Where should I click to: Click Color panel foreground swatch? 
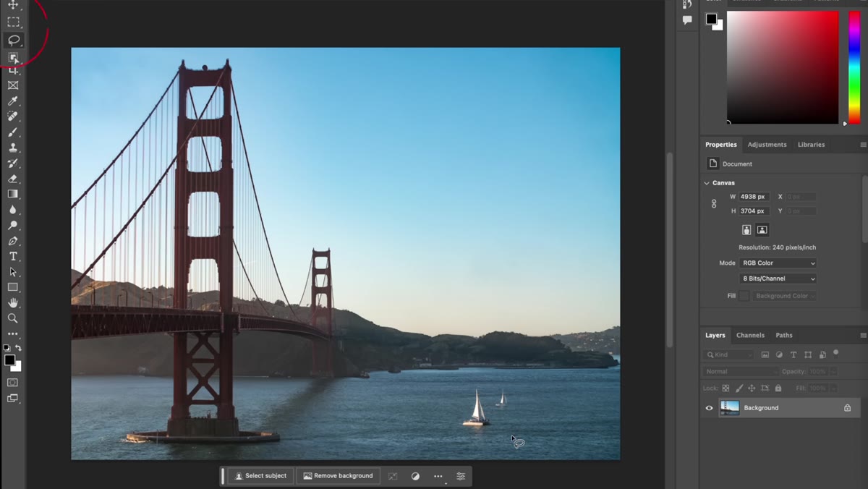(x=712, y=19)
